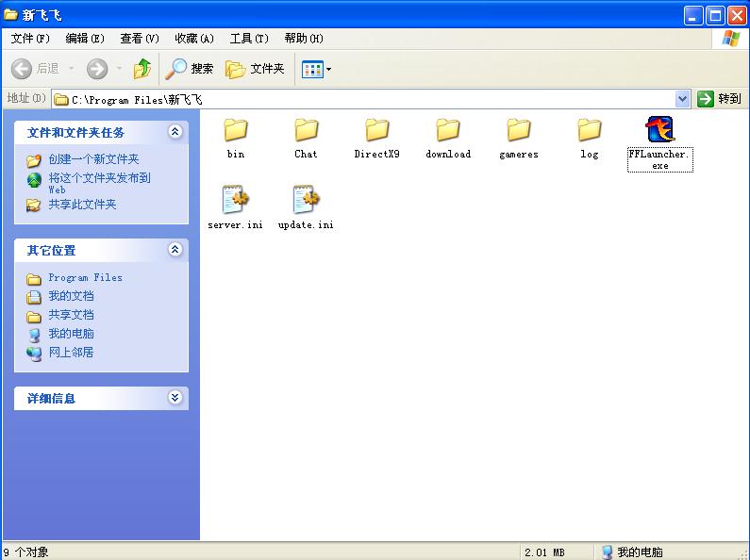Viewport: 750px width, 560px height.
Task: Open the Views mode dropdown button
Action: tap(316, 69)
